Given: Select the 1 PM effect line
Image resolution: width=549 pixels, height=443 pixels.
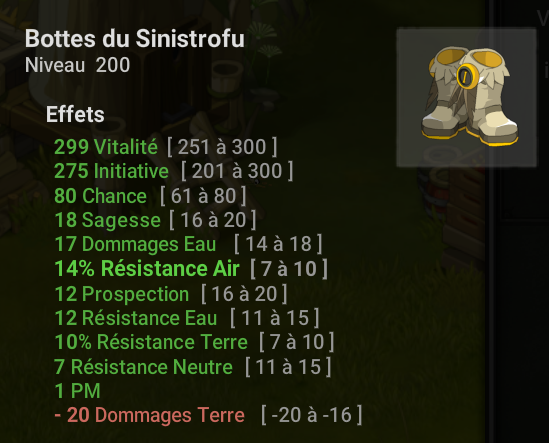Looking at the screenshot, I should pos(77,391).
